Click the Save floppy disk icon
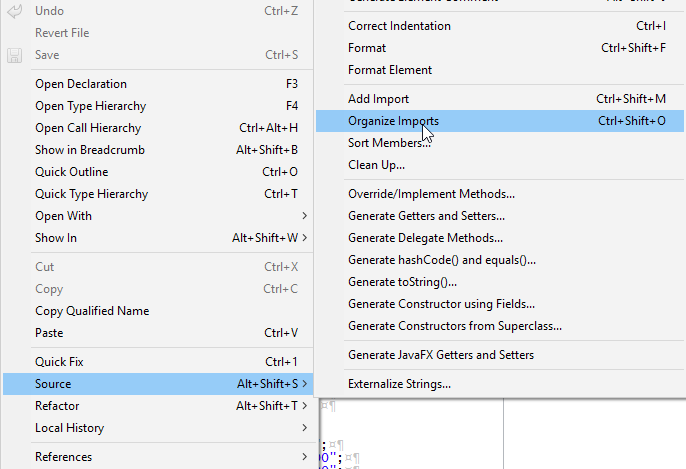This screenshot has width=686, height=469. pos(15,55)
